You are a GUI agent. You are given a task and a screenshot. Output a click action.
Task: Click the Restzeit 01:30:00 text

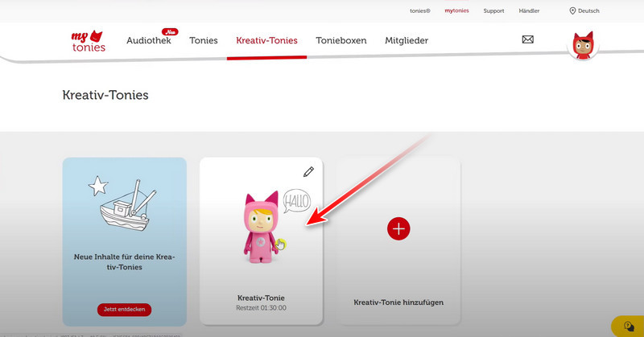point(261,307)
